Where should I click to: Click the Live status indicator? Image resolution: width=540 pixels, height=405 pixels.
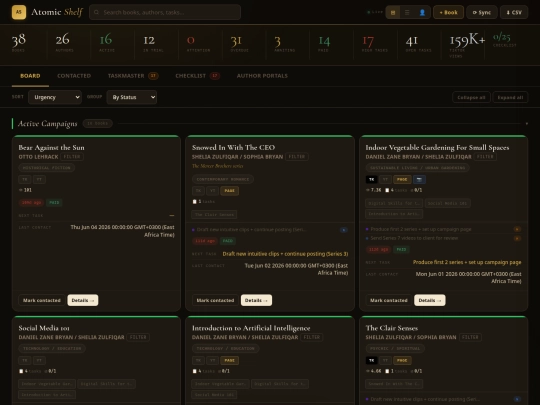[375, 12]
